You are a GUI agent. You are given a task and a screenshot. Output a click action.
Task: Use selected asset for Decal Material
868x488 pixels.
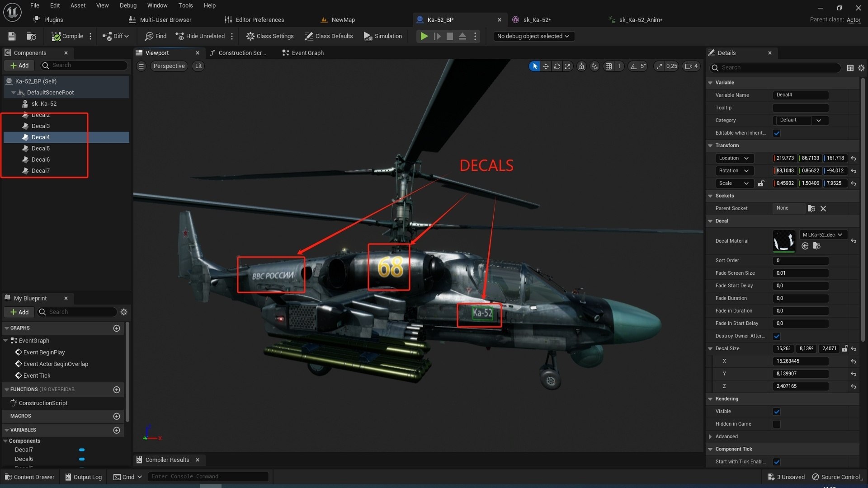(805, 246)
